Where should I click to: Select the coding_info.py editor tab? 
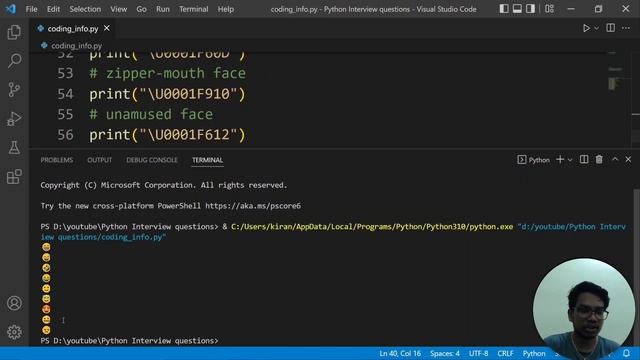73,29
